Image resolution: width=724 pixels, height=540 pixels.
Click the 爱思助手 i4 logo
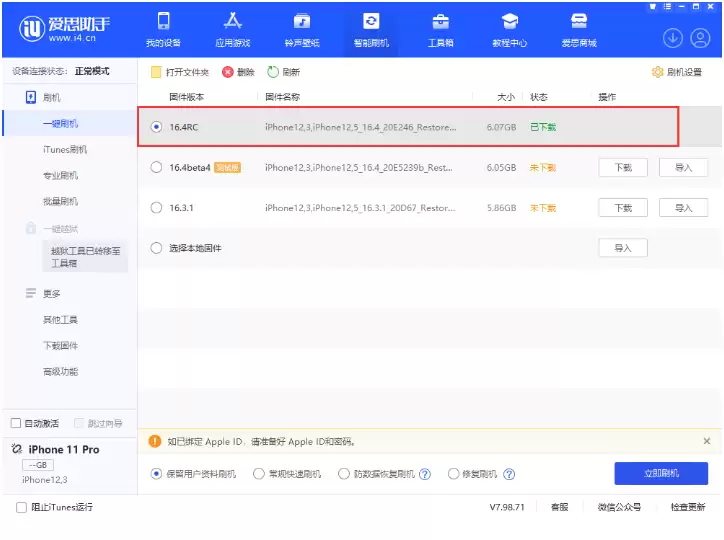64,29
